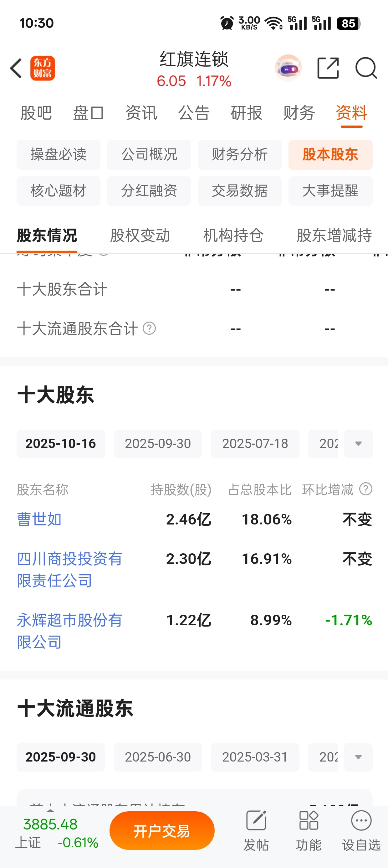
Task: Open shareholder 曹世如 link
Action: (39, 519)
